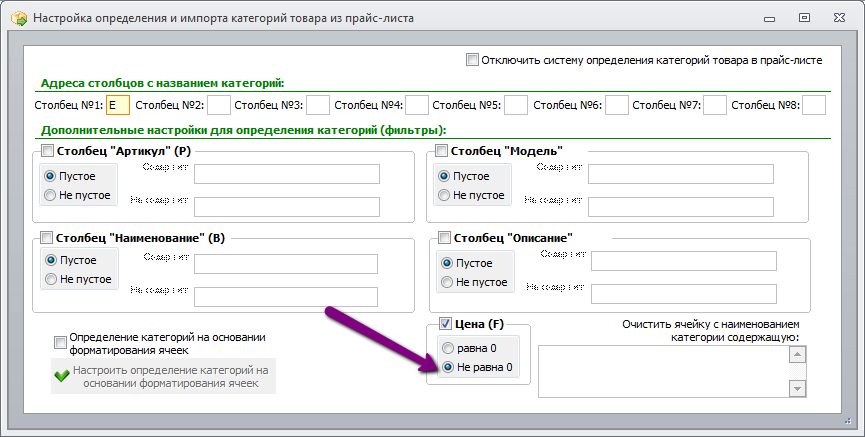Select Пустое radio in the Описание group
The width and height of the screenshot is (865, 437).
click(447, 263)
